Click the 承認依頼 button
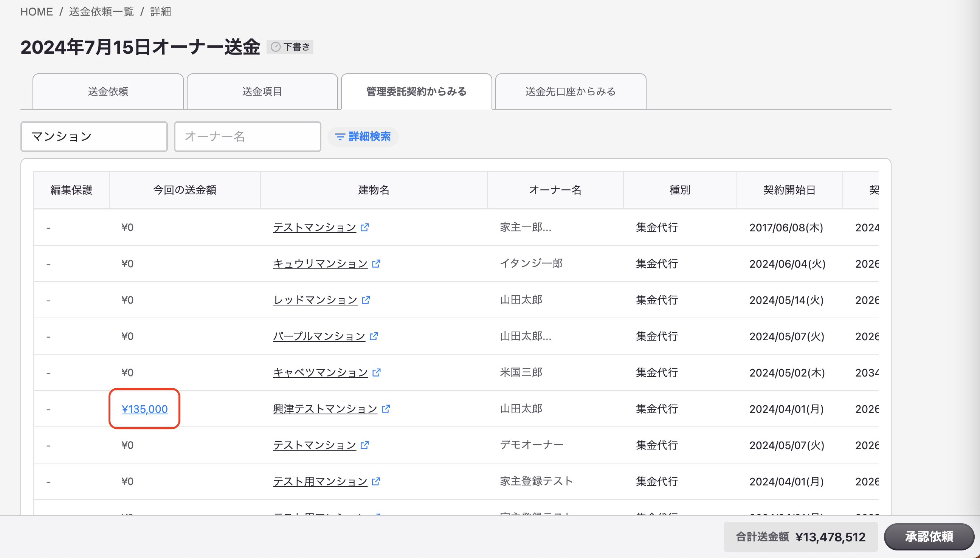 [x=929, y=536]
